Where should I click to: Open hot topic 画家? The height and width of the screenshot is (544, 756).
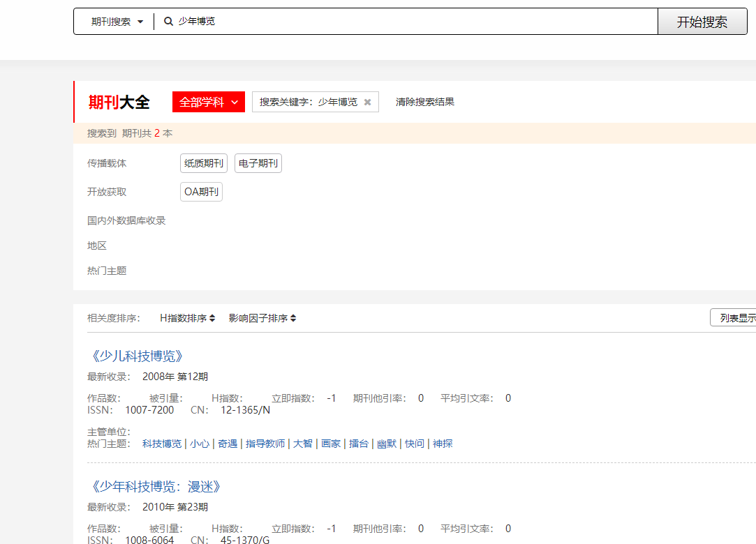(331, 444)
